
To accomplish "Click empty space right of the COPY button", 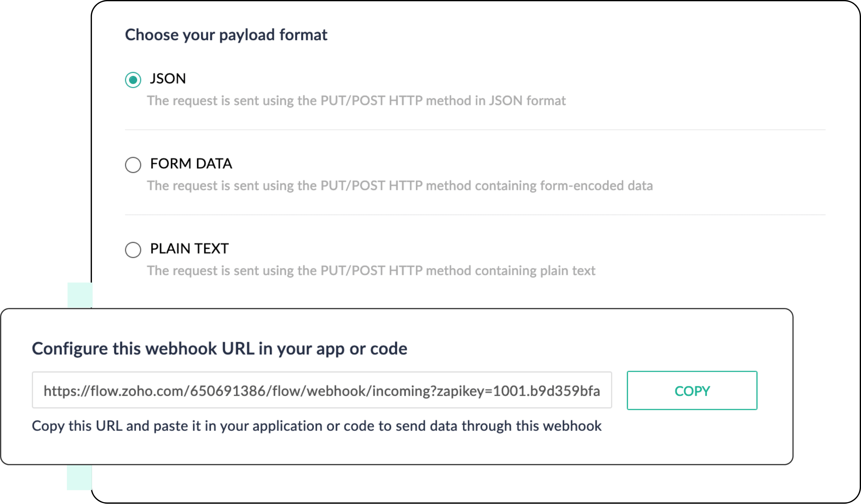I will (x=774, y=390).
